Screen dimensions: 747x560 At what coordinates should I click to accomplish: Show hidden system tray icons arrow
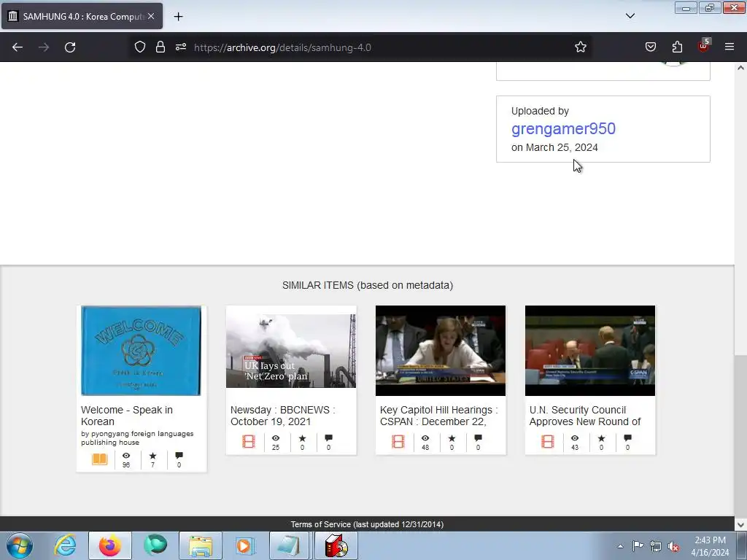(x=620, y=547)
